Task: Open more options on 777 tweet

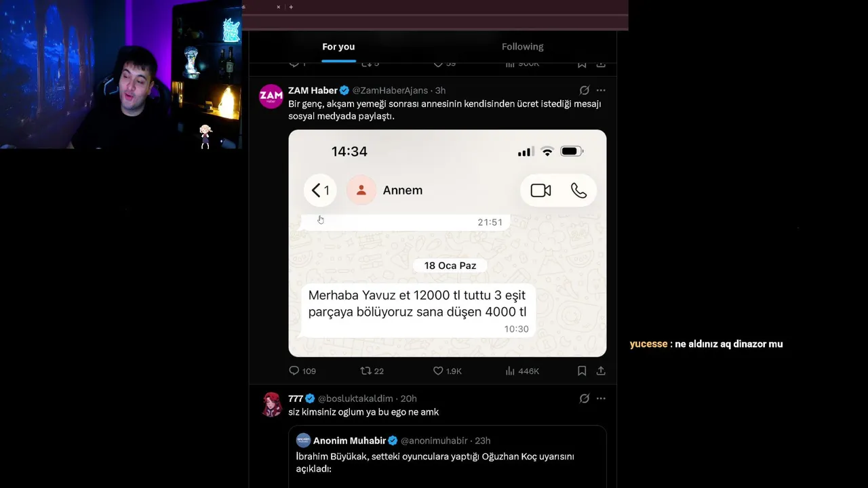Action: [x=601, y=399]
